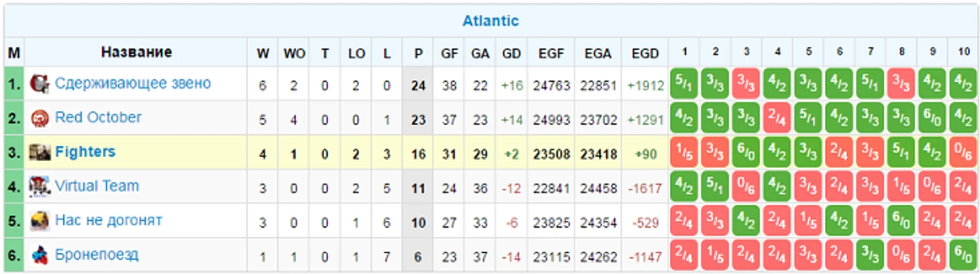This screenshot has width=980, height=274.
Task: Open Red October's green 6/0 result in game 9
Action: pos(932,118)
